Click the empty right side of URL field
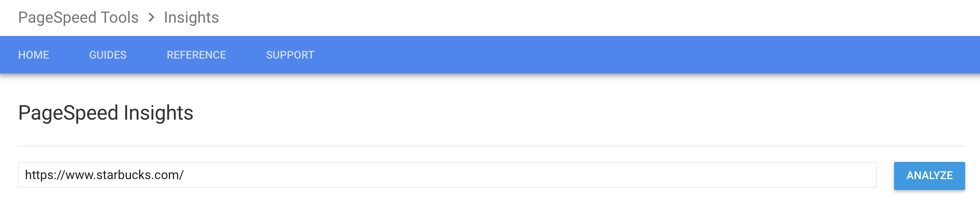The width and height of the screenshot is (980, 208). pyautogui.click(x=547, y=175)
